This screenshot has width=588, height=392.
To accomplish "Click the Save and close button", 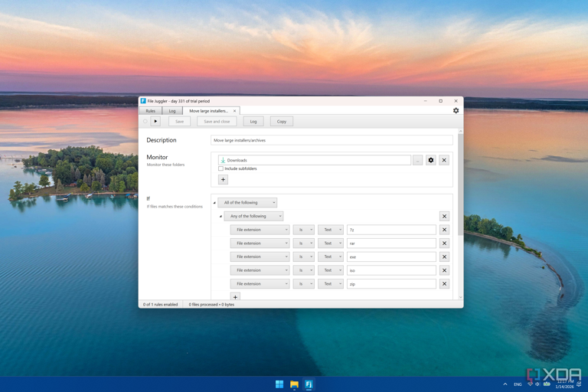I will coord(217,121).
